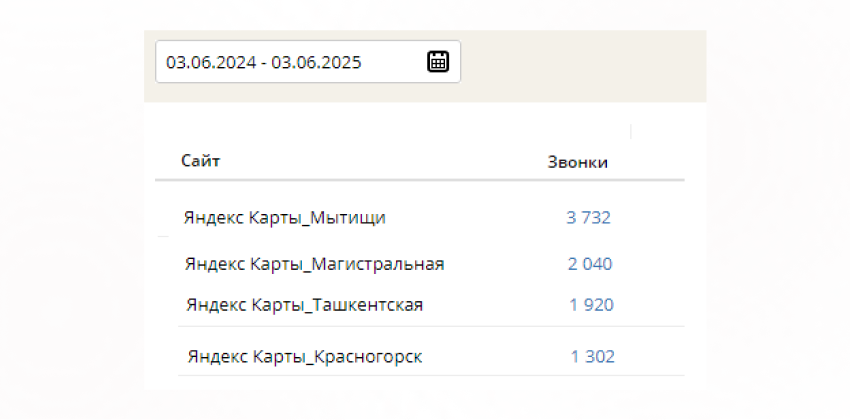Open the Яндекс Карты_Ташкентская site entry
The height and width of the screenshot is (420, 850).
click(305, 305)
